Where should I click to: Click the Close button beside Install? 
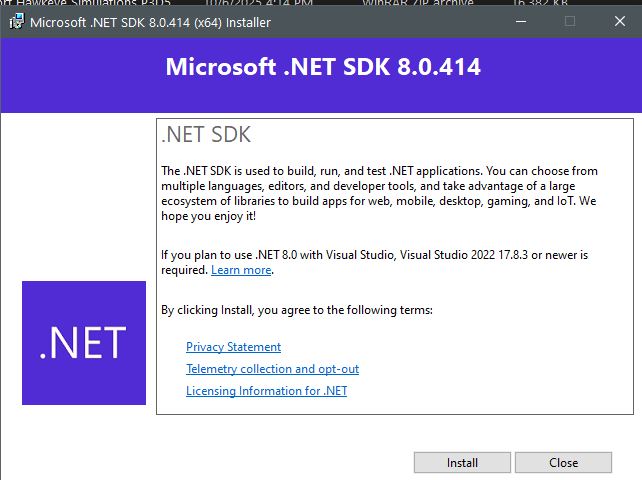point(563,462)
